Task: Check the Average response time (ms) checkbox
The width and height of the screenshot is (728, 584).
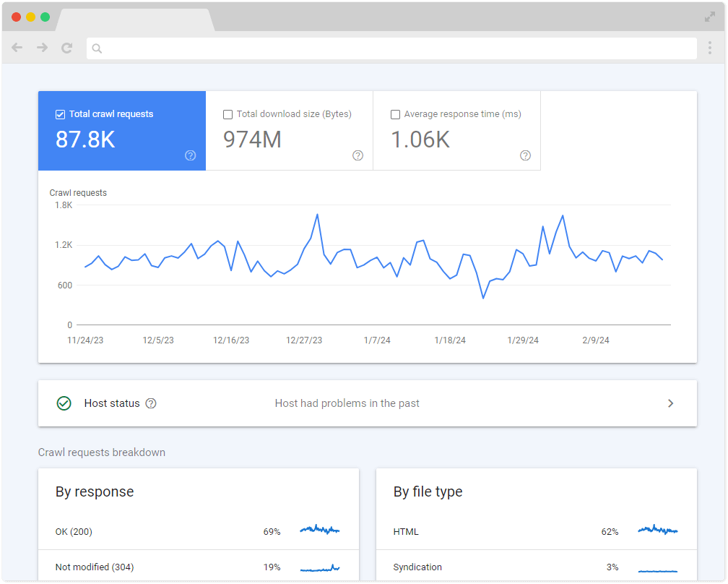Action: pos(396,114)
